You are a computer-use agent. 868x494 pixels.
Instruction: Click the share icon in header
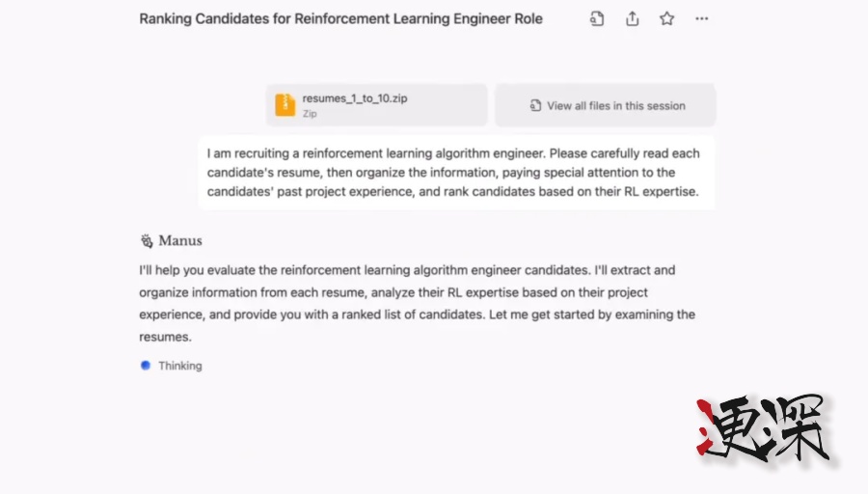(633, 18)
